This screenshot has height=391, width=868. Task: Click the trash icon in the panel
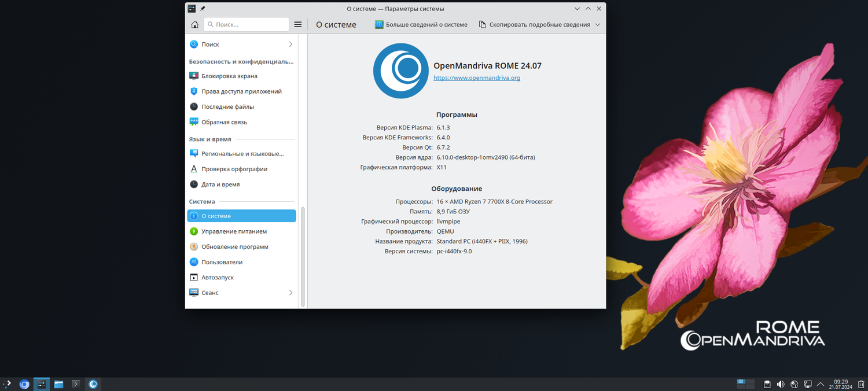tap(862, 384)
